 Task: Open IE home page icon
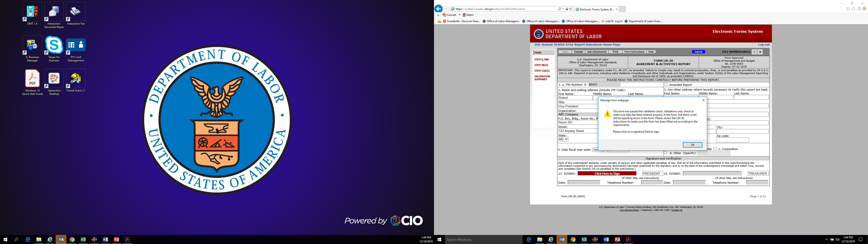[848, 9]
